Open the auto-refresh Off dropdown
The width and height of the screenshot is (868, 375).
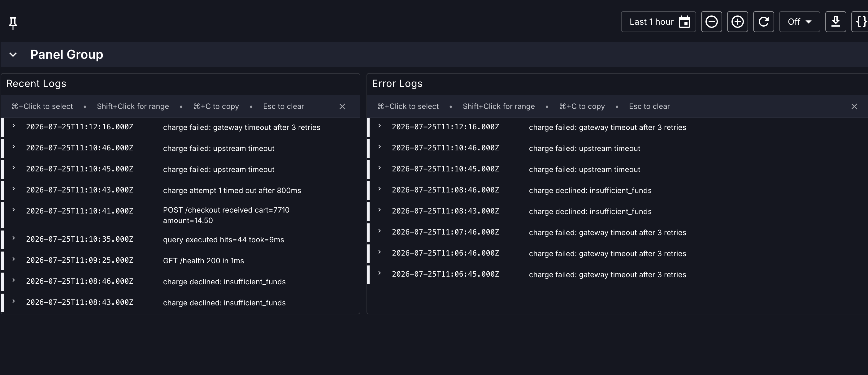click(x=799, y=22)
